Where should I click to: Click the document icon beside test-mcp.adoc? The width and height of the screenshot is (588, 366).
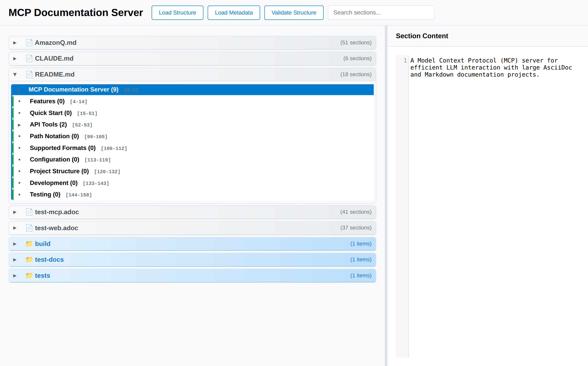29,212
